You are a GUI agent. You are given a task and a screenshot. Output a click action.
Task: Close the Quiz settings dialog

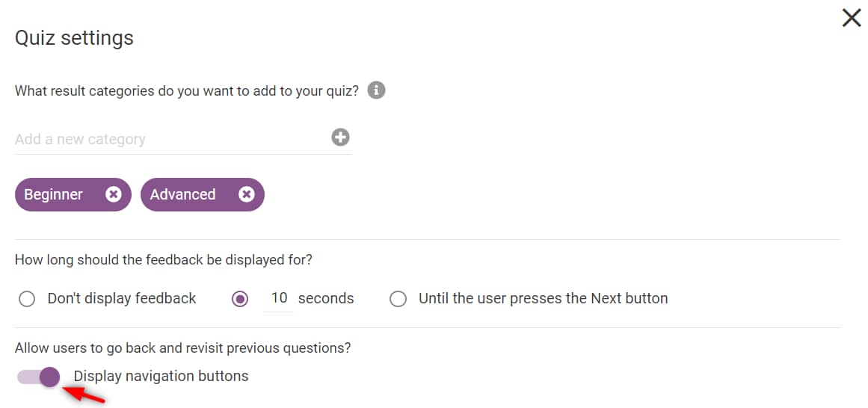pyautogui.click(x=852, y=18)
